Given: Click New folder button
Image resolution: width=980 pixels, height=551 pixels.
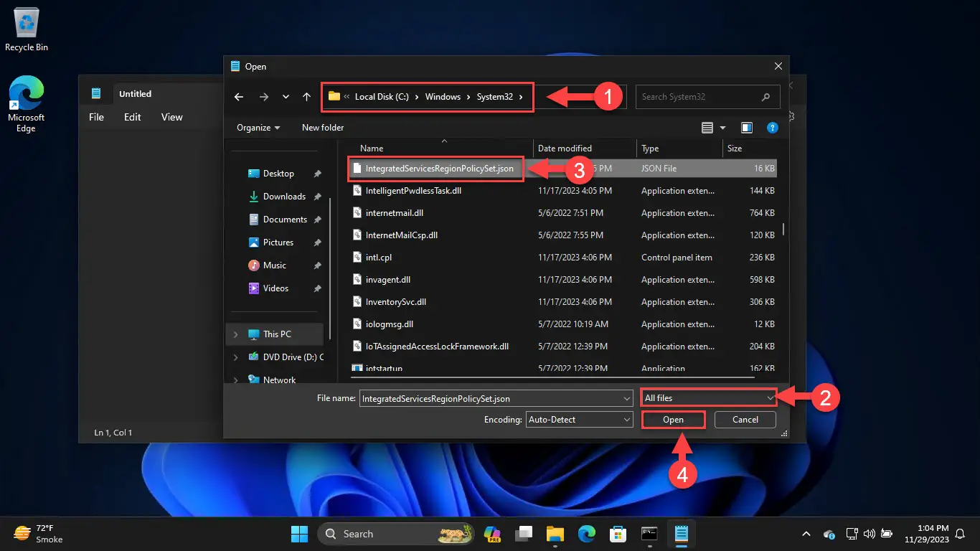Looking at the screenshot, I should point(323,128).
